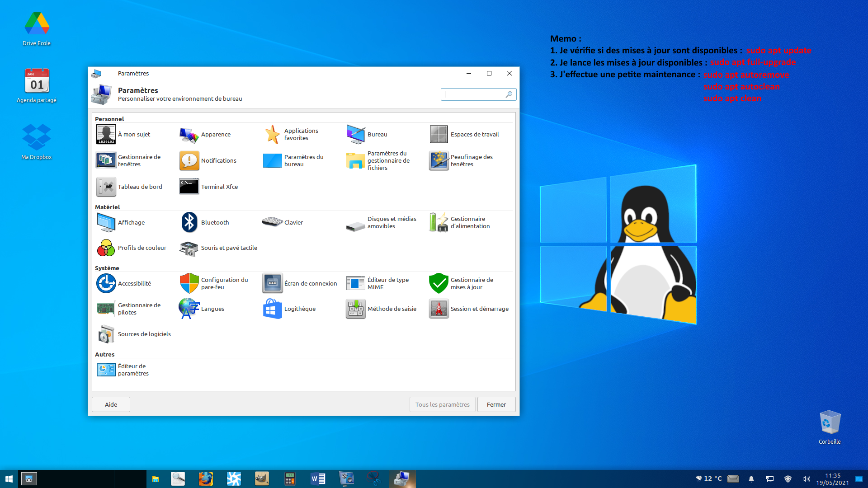This screenshot has width=868, height=488.
Task: Select the Corbeille trash icon
Action: [x=830, y=427]
